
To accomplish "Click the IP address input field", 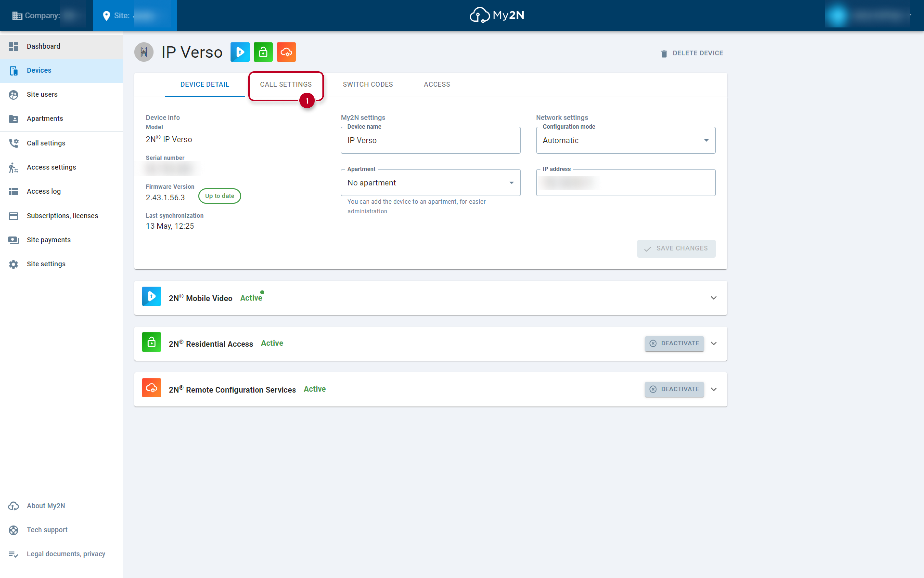I will [x=625, y=183].
